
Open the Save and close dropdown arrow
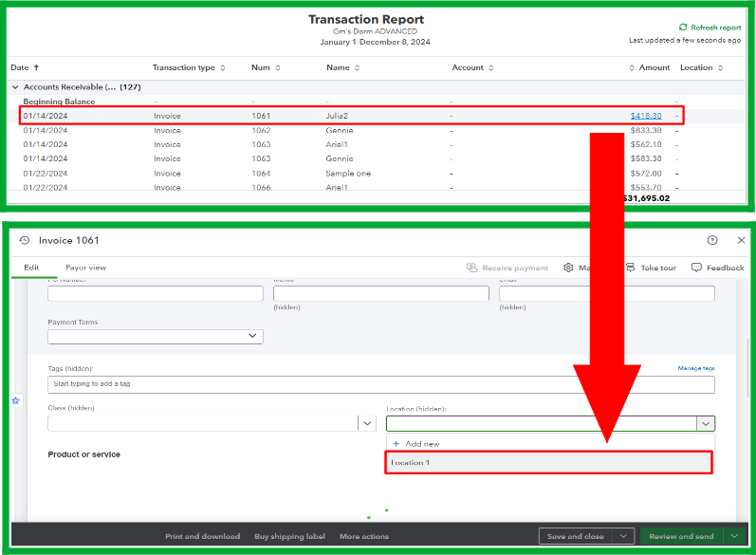tap(623, 536)
